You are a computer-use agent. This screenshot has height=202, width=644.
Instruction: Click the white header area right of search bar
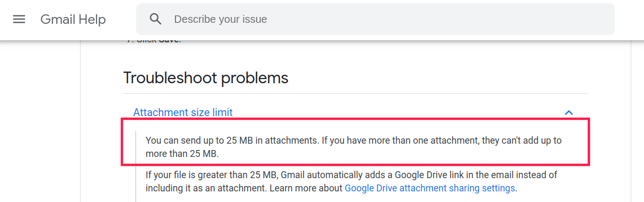[629, 20]
